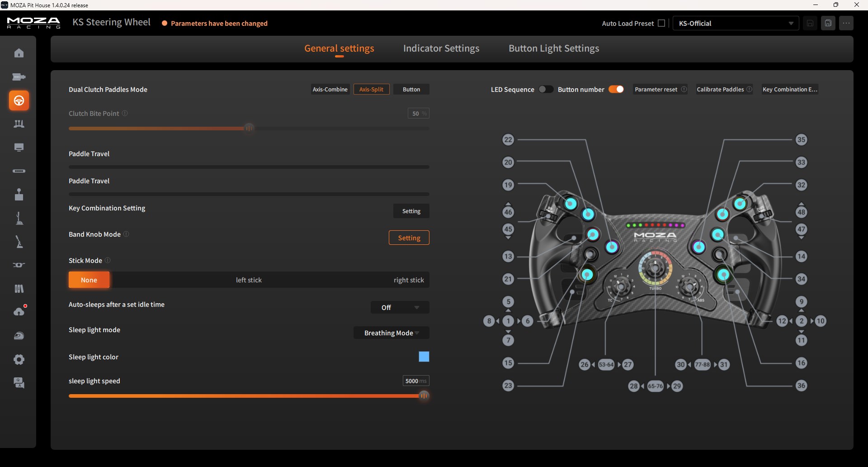Switch to the Indicator Settings tab

[441, 48]
